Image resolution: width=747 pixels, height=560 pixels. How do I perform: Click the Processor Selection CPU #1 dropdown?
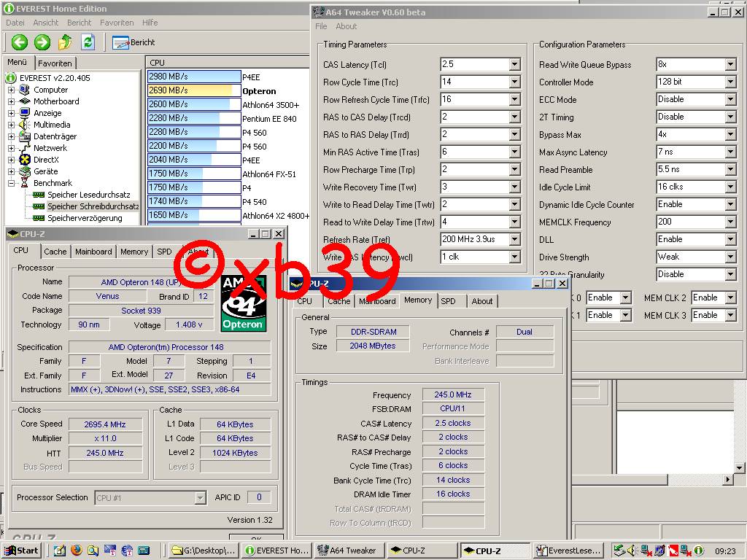150,498
